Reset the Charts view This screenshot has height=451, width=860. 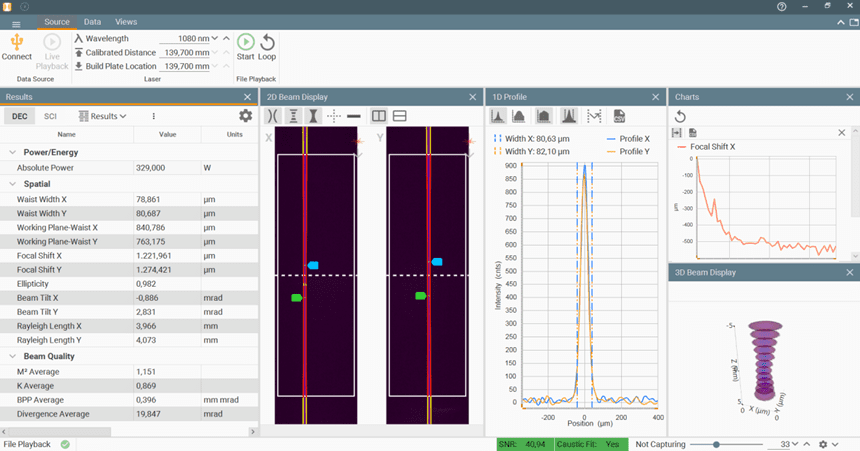click(680, 116)
